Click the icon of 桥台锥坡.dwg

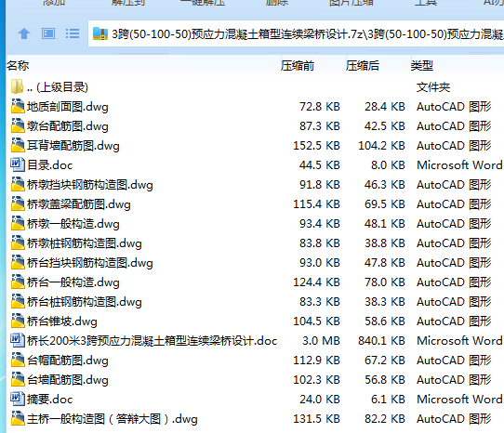point(18,321)
